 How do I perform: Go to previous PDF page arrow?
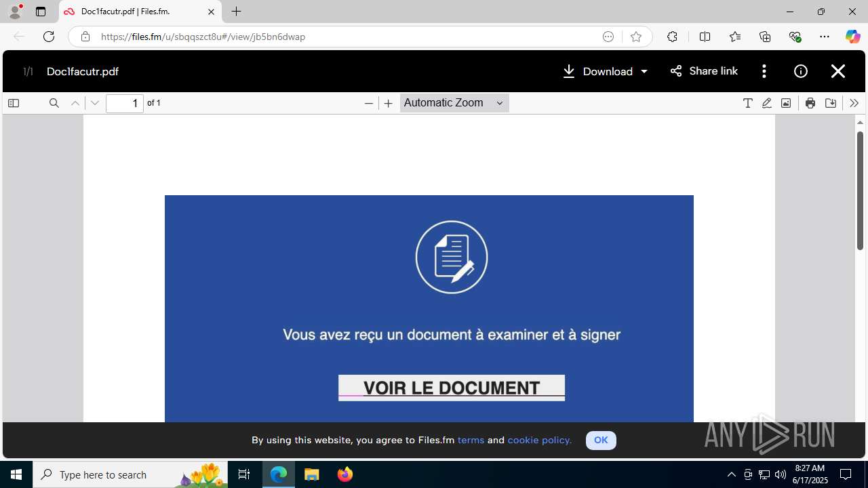(x=75, y=103)
